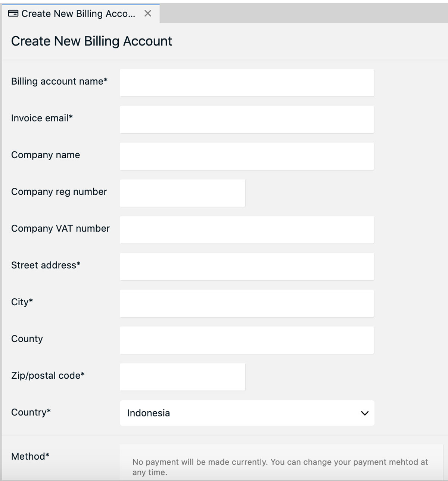Click the Billing account name* label
The image size is (448, 481).
coord(59,82)
